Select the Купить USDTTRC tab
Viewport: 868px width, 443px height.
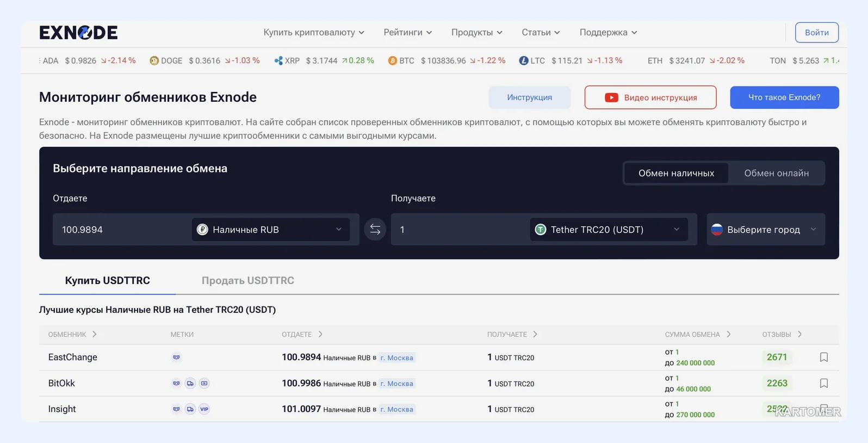point(107,280)
